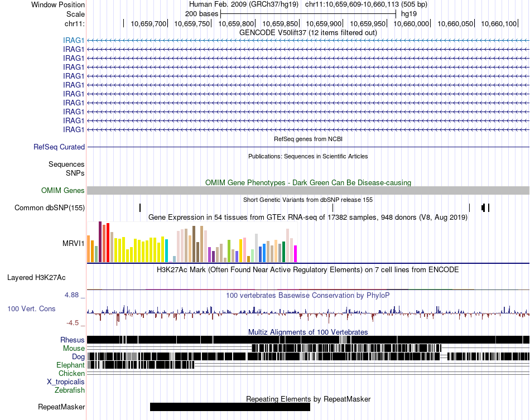Open the RefSeq Curated track label
This screenshot has height=420, width=530.
point(59,147)
